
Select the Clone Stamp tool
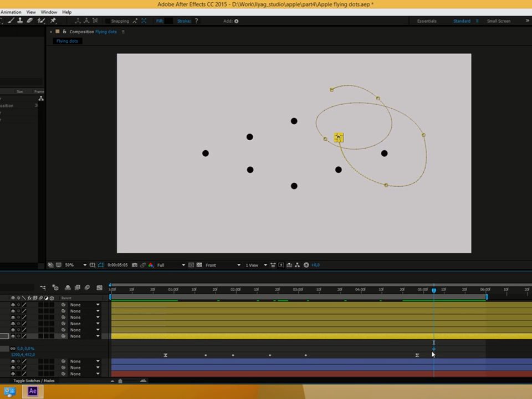tap(21, 21)
